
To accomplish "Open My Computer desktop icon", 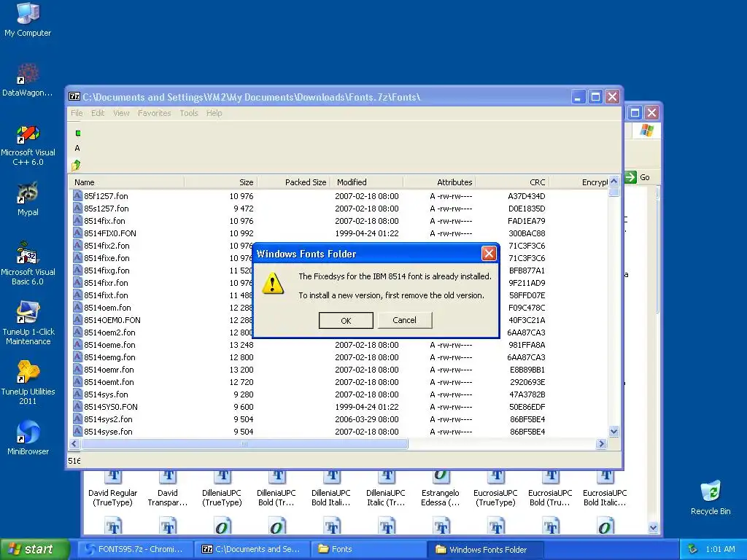I will click(x=28, y=20).
